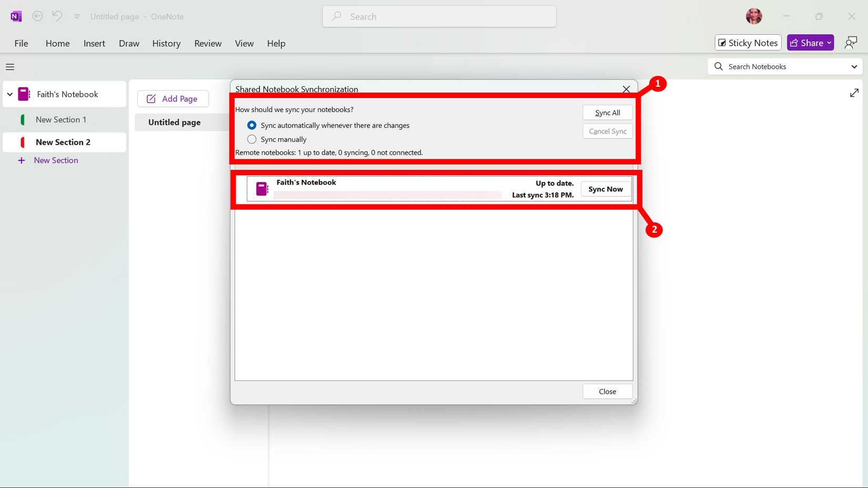Click the undo icon

pos(57,16)
